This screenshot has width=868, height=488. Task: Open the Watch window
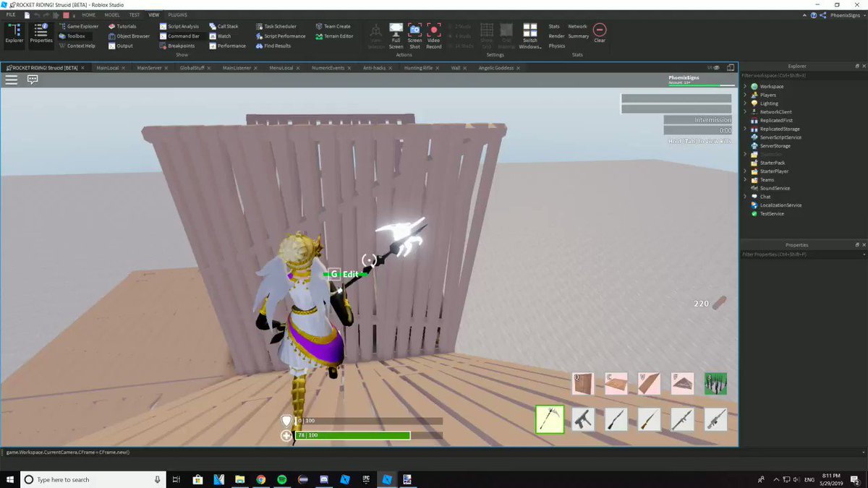tap(220, 35)
